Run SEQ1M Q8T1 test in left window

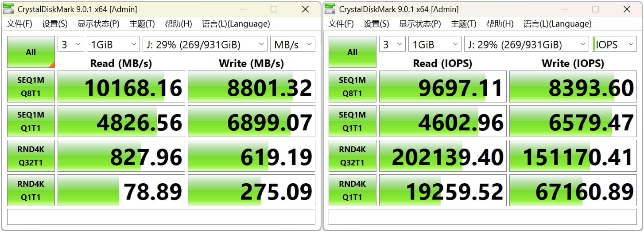click(31, 87)
